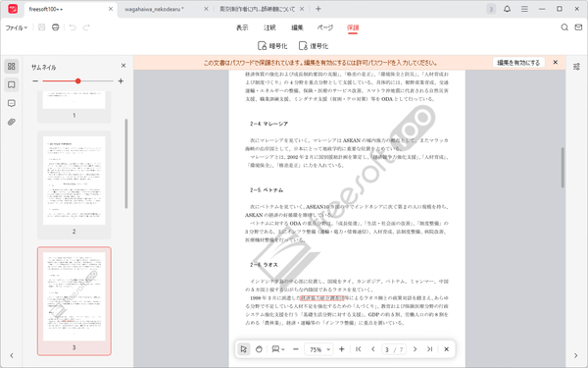Dismiss the password protection banner
Image resolution: width=588 pixels, height=368 pixels.
[x=556, y=63]
